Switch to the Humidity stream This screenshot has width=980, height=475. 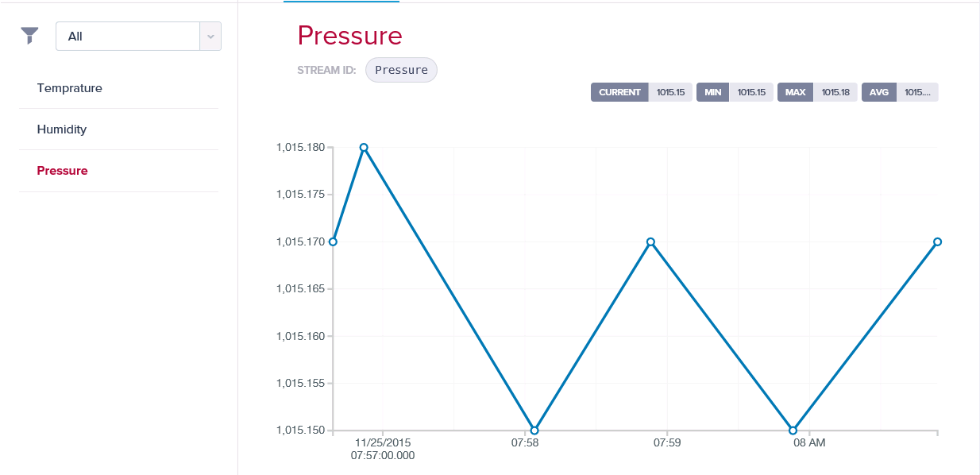point(62,129)
